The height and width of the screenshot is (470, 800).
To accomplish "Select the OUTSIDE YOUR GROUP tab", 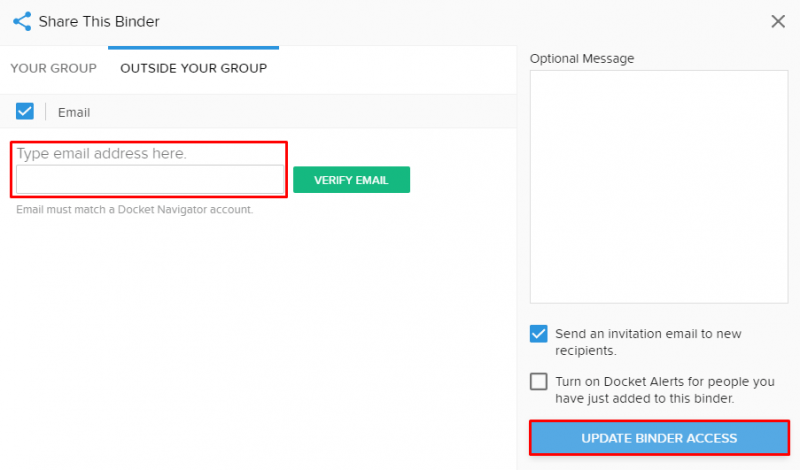I will 193,68.
